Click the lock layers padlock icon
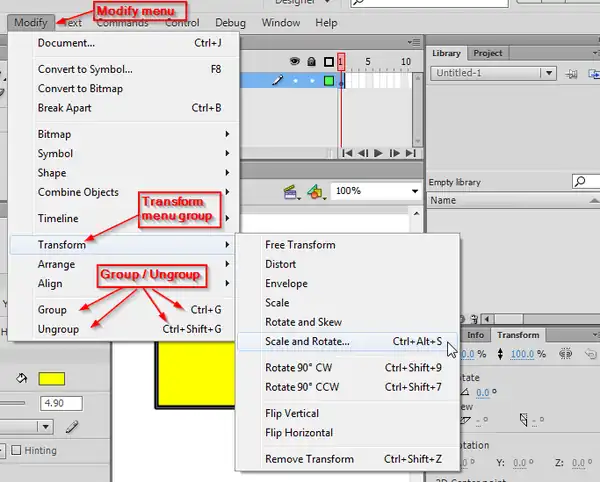The width and height of the screenshot is (600, 482). (311, 62)
